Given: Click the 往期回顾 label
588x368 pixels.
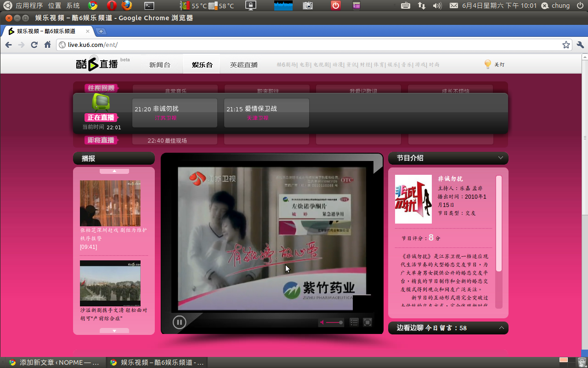Looking at the screenshot, I should click(x=102, y=88).
